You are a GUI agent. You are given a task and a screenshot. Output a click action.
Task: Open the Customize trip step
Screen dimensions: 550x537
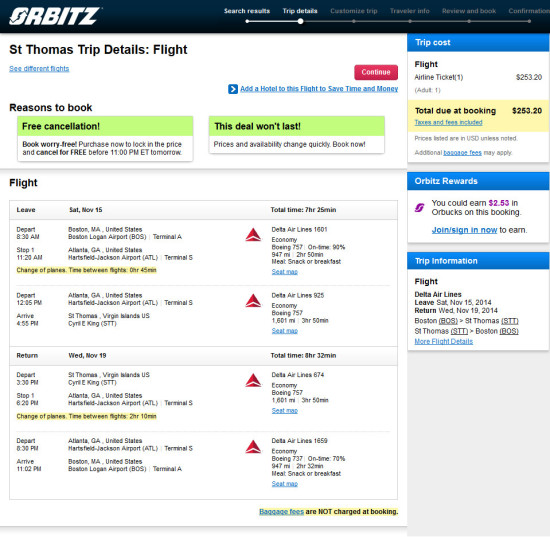(354, 11)
